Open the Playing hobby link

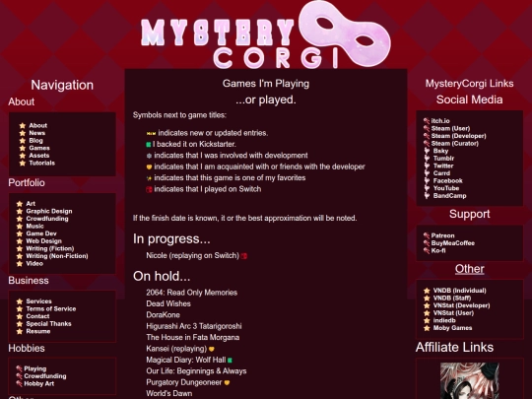(x=34, y=368)
